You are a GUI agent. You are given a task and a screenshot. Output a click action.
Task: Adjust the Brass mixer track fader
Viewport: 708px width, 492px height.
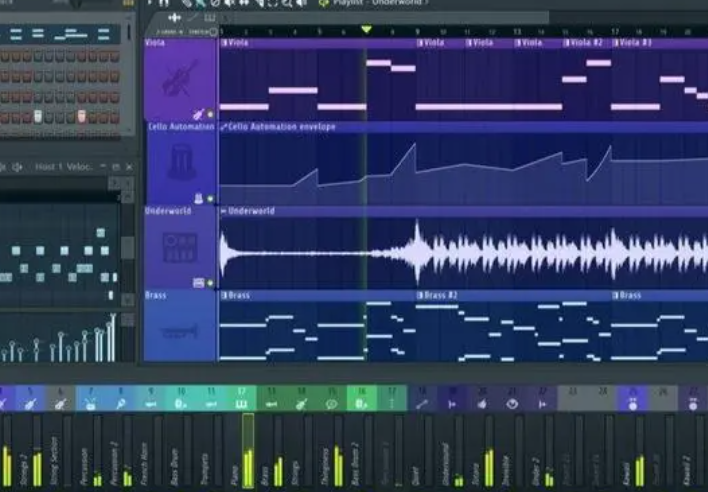(x=278, y=450)
